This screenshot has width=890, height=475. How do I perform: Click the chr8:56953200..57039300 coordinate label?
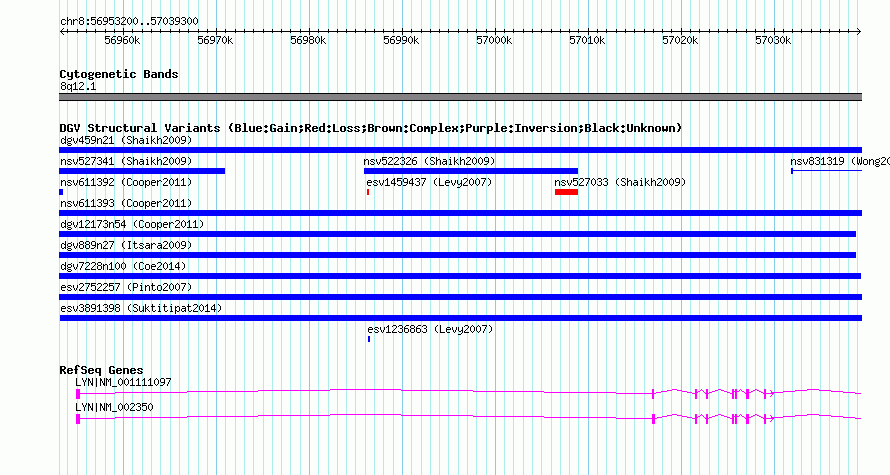point(129,22)
